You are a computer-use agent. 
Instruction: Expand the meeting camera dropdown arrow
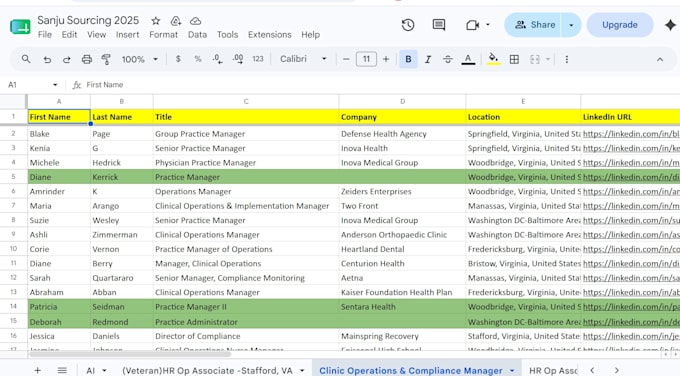click(488, 25)
